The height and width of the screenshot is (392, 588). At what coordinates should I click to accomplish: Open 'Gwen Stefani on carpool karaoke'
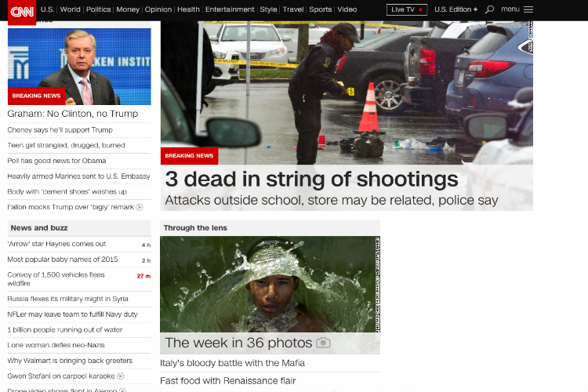61,376
